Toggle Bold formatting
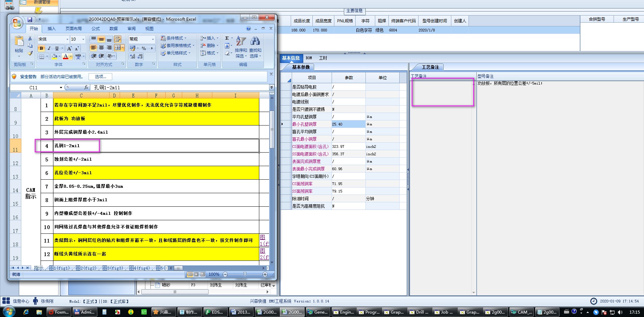This screenshot has height=317, width=644. tap(41, 48)
